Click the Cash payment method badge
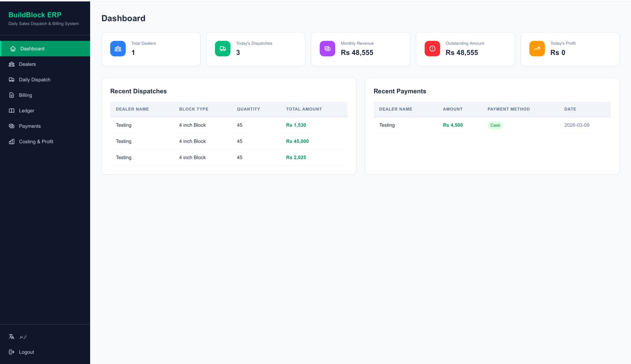This screenshot has width=631, height=364. coord(495,125)
